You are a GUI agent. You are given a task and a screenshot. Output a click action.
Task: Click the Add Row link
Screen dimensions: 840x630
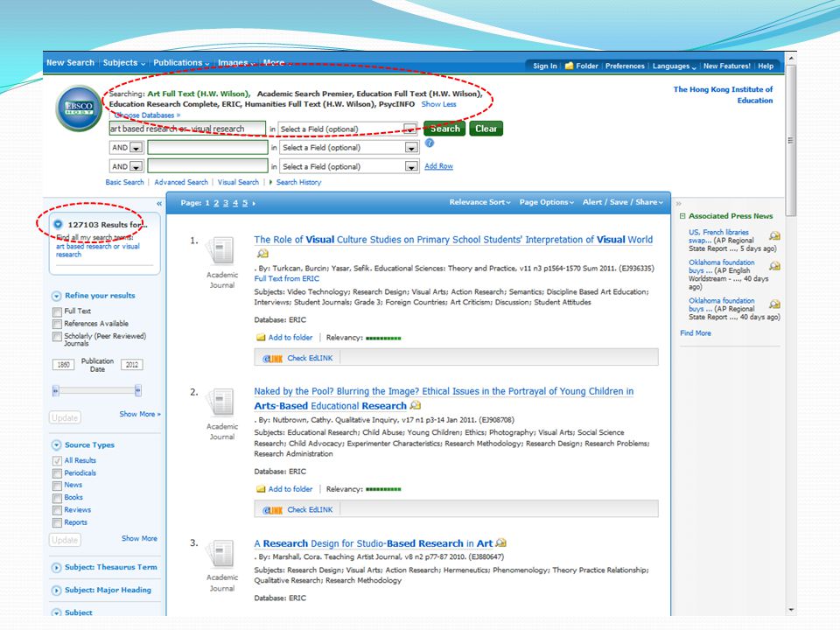click(438, 166)
